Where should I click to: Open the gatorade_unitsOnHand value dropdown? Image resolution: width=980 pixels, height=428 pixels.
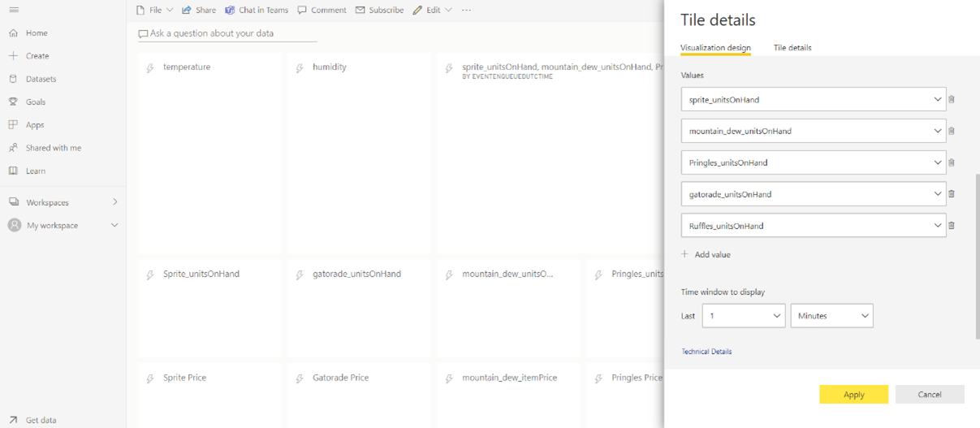(x=814, y=194)
